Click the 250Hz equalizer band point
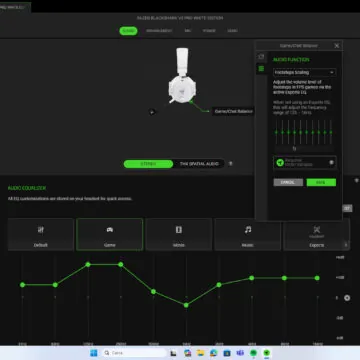360x360 pixels. pos(121,264)
